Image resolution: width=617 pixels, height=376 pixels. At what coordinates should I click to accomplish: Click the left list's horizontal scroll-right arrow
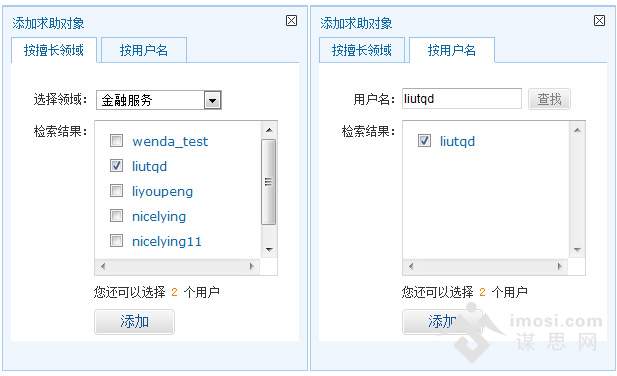(252, 266)
